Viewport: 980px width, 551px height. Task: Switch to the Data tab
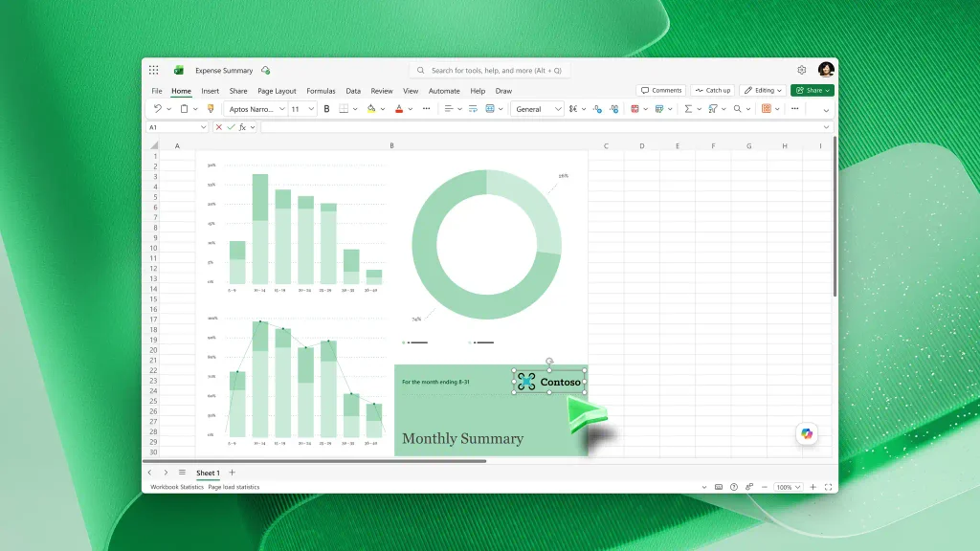[x=353, y=91]
